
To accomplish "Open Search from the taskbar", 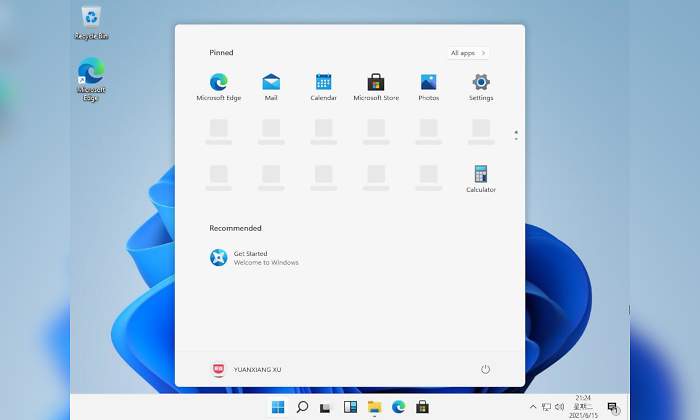I will tap(302, 407).
